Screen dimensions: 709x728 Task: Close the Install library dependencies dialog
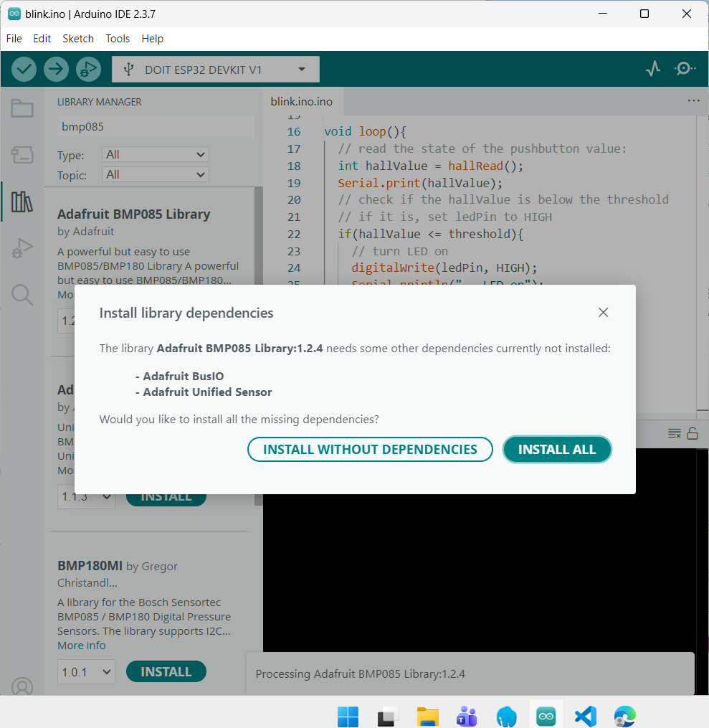click(x=603, y=313)
